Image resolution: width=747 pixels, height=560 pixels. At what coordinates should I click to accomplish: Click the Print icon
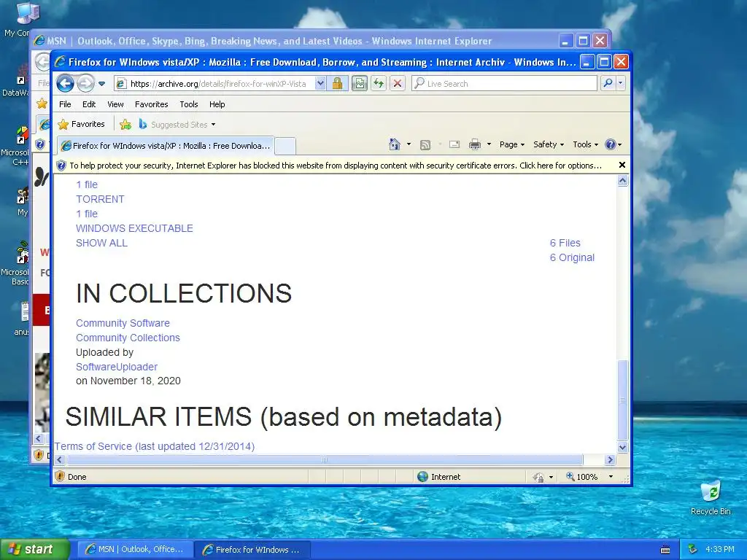[474, 144]
